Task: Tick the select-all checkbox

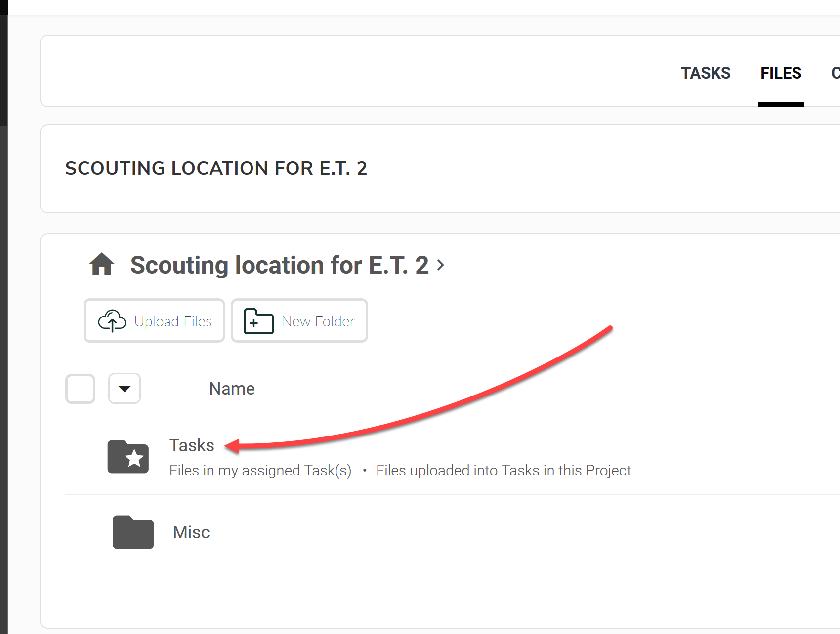Action: coord(80,389)
